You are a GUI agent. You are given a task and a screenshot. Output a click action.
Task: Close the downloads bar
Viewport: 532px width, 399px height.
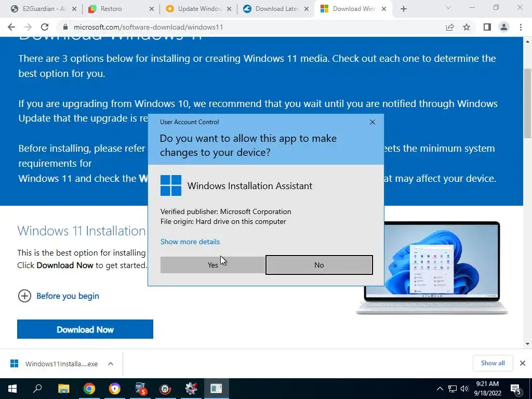pos(523,363)
